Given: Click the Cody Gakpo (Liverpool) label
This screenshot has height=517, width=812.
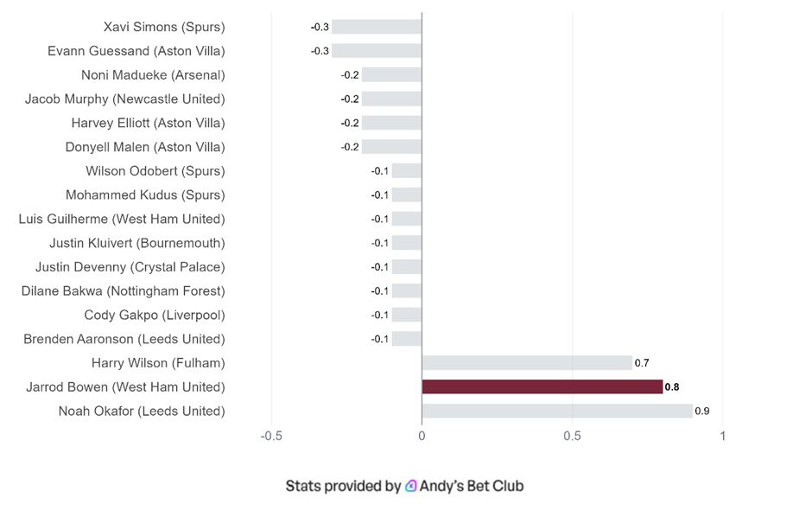Looking at the screenshot, I should [x=155, y=315].
